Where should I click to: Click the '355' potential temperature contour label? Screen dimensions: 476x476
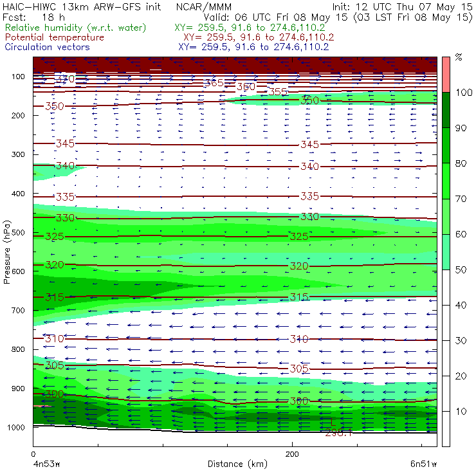pos(278,92)
